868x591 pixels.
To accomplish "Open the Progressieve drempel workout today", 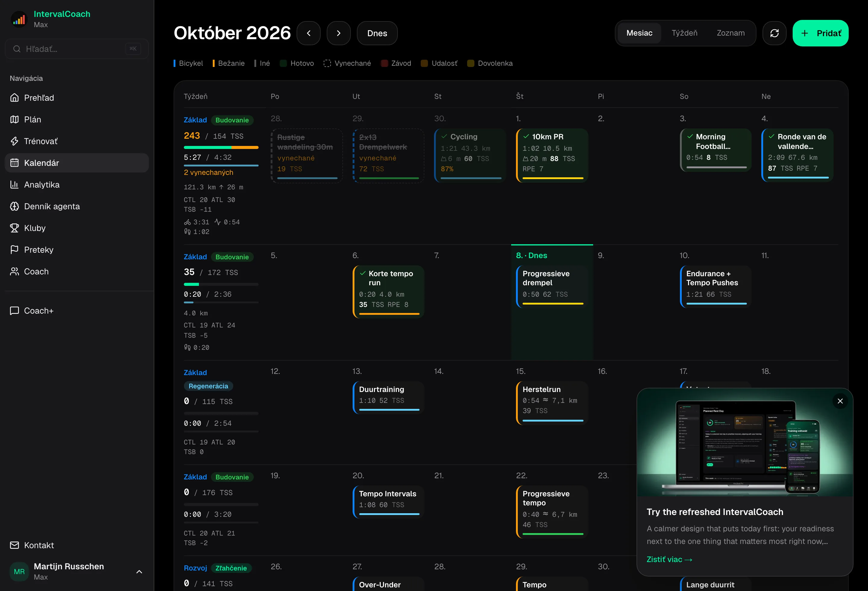I will (552, 286).
